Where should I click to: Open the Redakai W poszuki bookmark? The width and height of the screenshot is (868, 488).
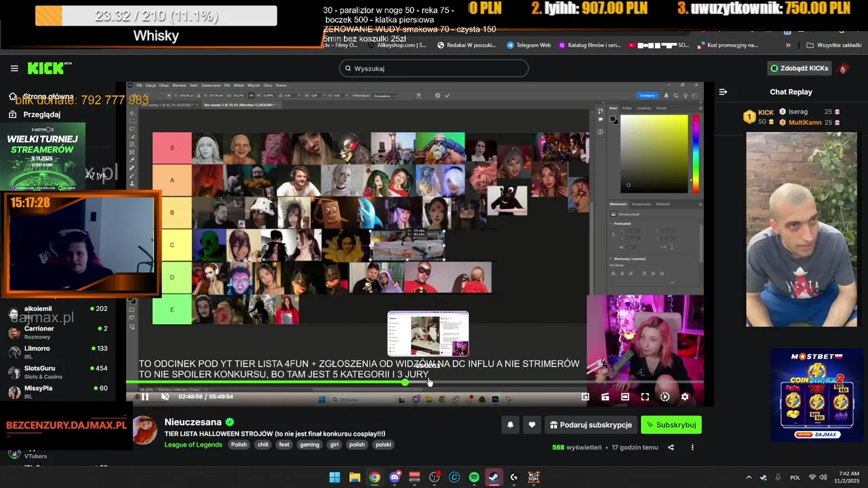pos(467,45)
